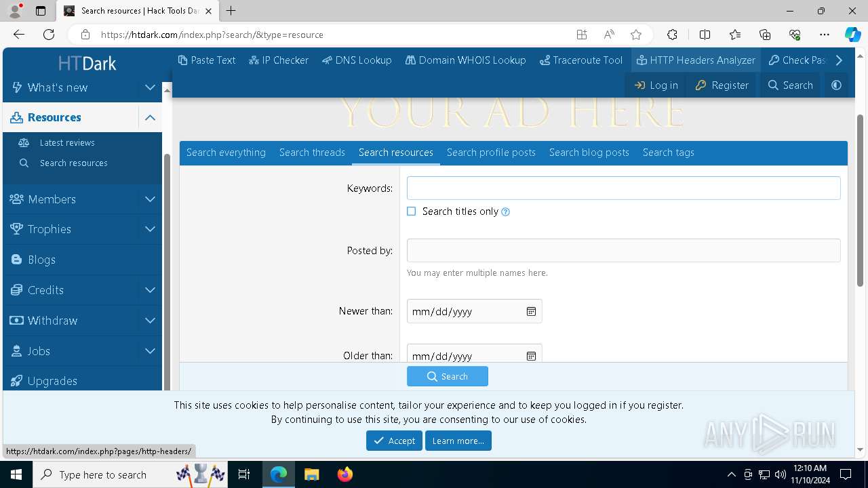
Task: Accept the cookie notice
Action: tap(394, 441)
